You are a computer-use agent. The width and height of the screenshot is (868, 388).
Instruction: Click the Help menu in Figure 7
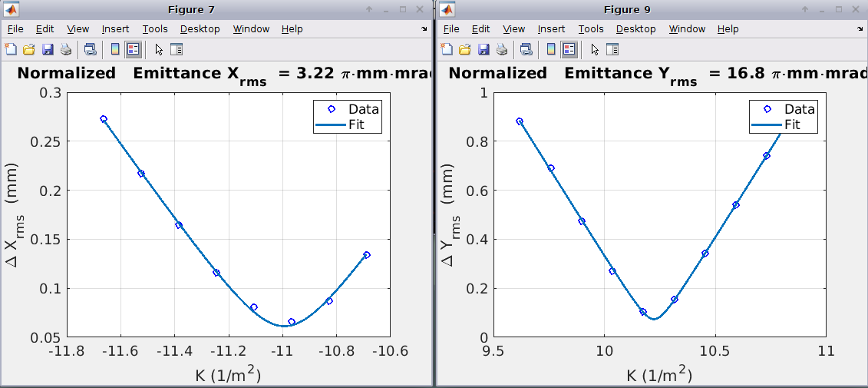[x=292, y=29]
